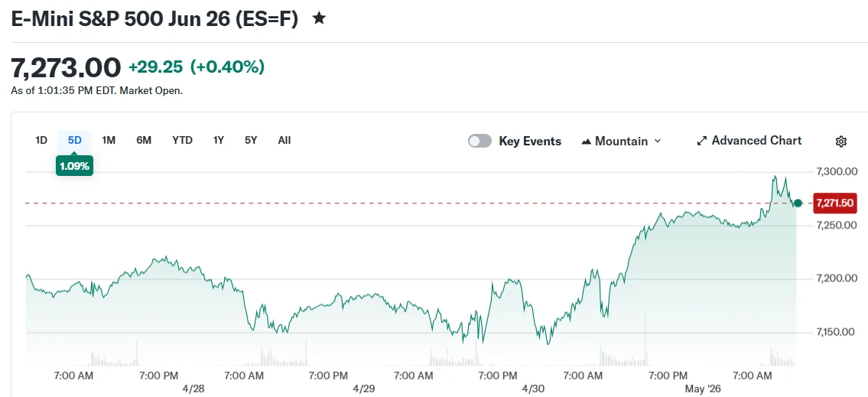Click the 4/30 date label
Image resolution: width=868 pixels, height=397 pixels.
tap(534, 389)
